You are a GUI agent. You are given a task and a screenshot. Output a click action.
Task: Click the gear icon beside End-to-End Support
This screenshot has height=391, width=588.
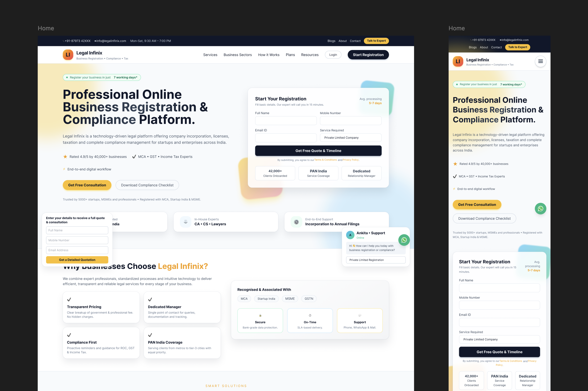coord(296,222)
